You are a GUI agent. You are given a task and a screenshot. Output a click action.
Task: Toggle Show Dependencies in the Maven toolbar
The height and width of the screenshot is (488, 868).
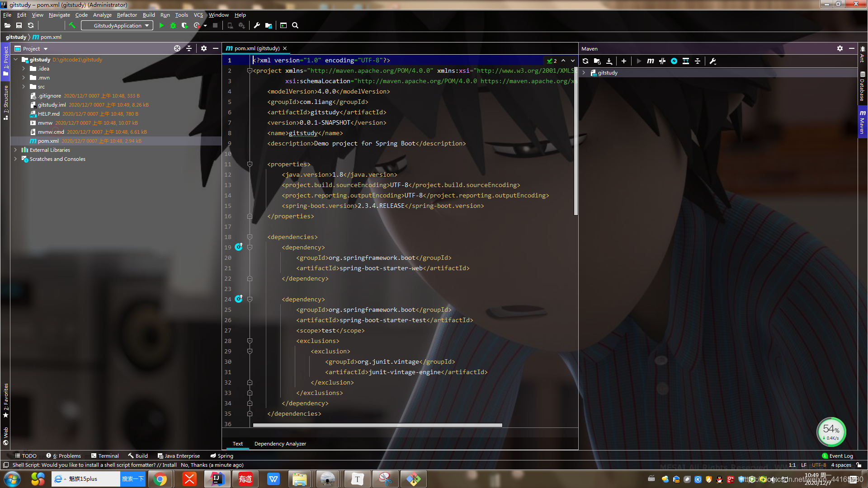pos(685,61)
